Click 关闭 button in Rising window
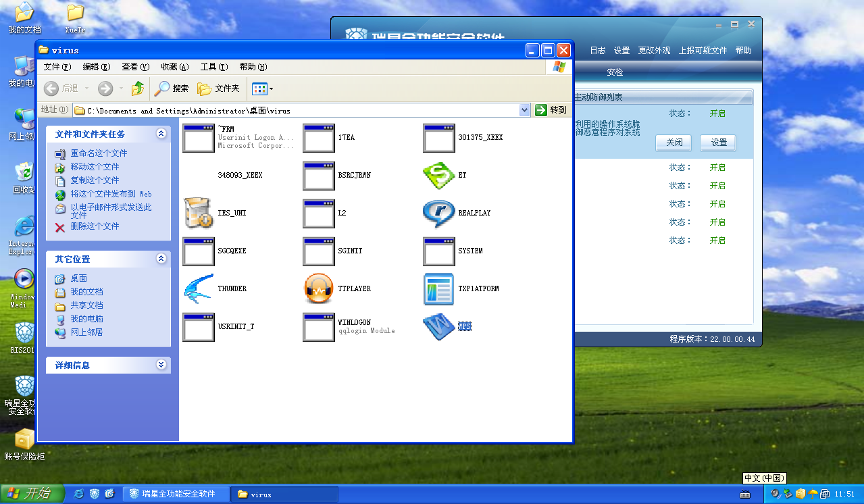864x504 pixels. pyautogui.click(x=674, y=143)
